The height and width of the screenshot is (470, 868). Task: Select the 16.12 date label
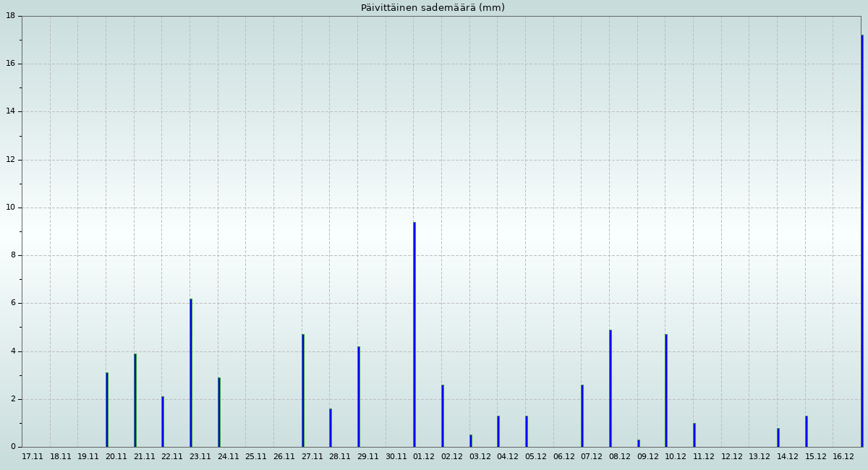click(x=843, y=457)
